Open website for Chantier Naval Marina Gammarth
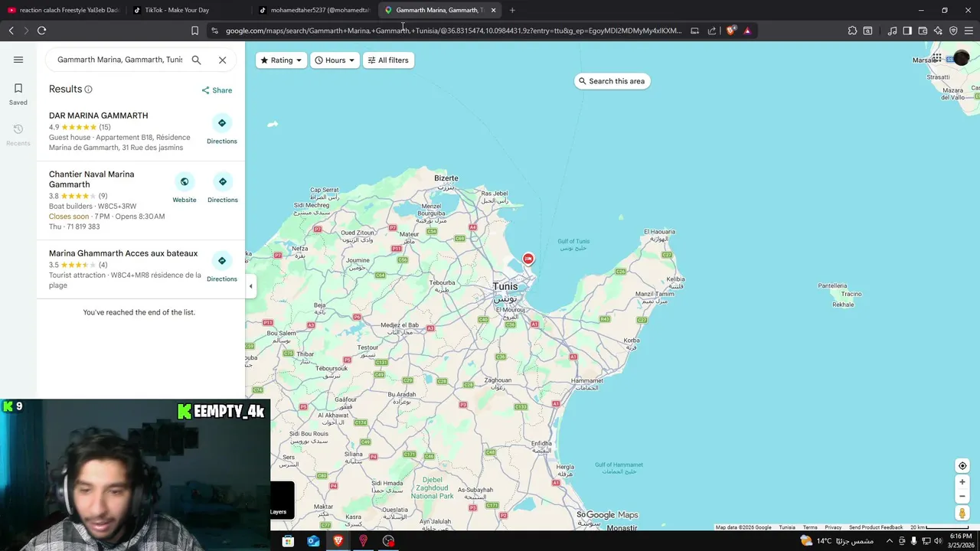 click(x=185, y=188)
